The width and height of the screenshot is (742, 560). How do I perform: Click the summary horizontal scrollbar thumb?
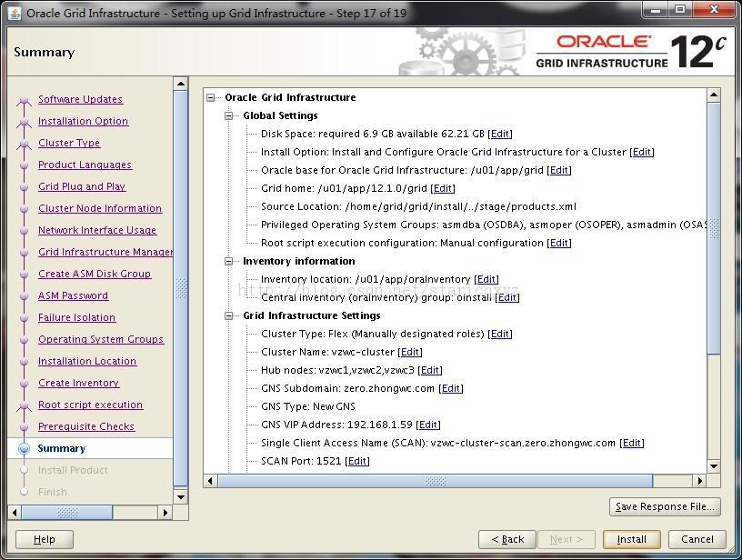pos(436,481)
